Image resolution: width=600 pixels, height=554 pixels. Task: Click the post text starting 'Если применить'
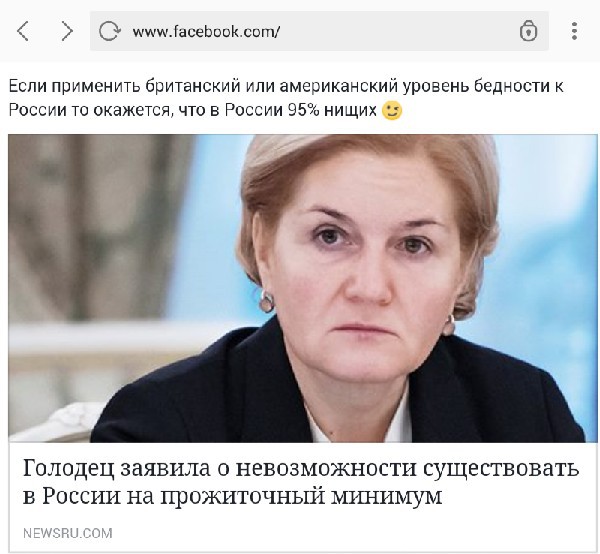[286, 98]
